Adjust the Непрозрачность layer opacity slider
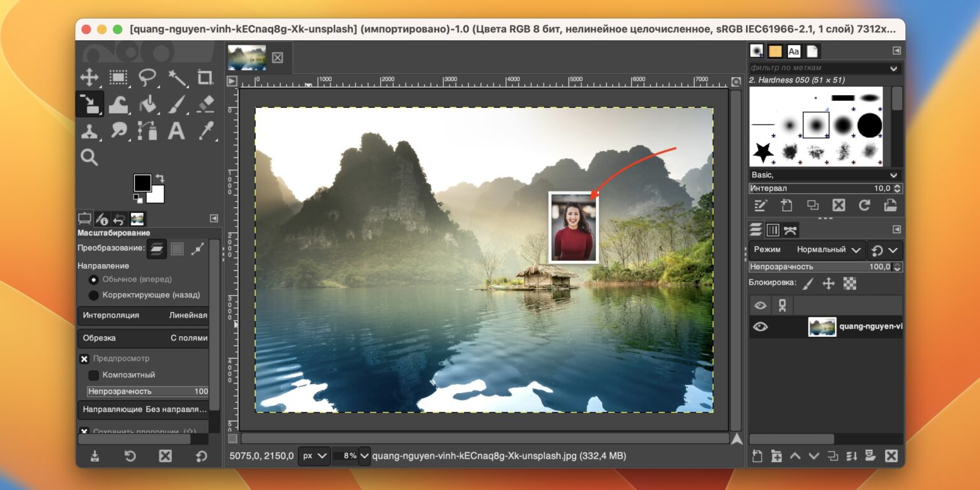Viewport: 980px width, 490px height. (x=826, y=267)
